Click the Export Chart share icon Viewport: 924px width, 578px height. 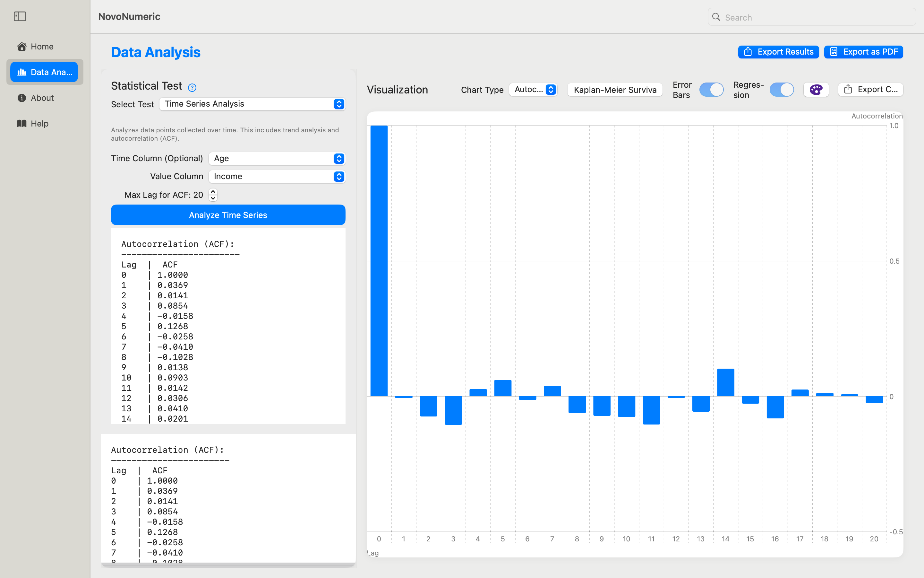tap(848, 90)
